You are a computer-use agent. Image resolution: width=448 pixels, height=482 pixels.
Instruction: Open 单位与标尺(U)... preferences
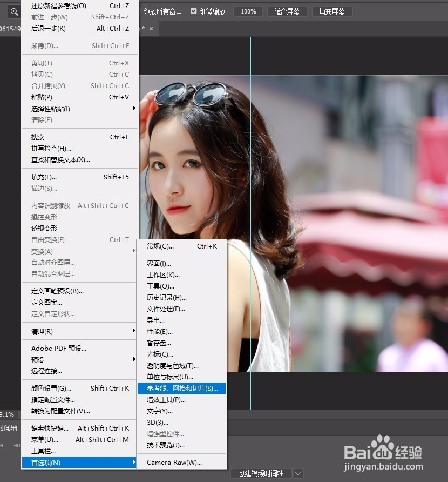(182, 377)
